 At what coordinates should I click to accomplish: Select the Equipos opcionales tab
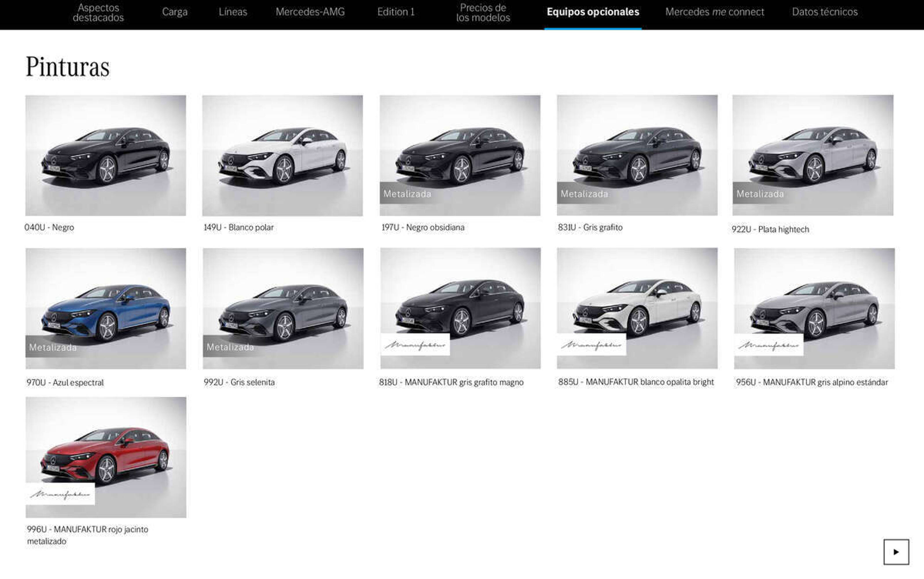[x=593, y=12]
